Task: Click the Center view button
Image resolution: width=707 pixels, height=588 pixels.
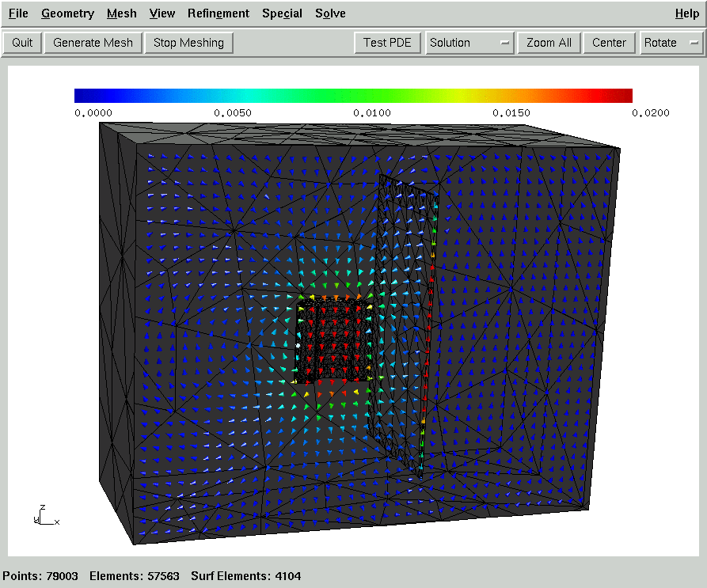Action: [609, 43]
